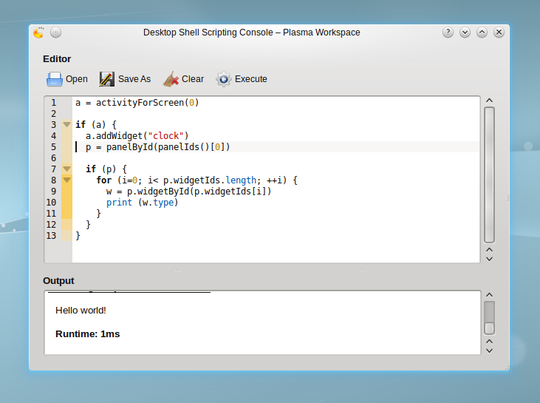Click the closing brace on line 13
This screenshot has width=540, height=403.
(x=78, y=236)
